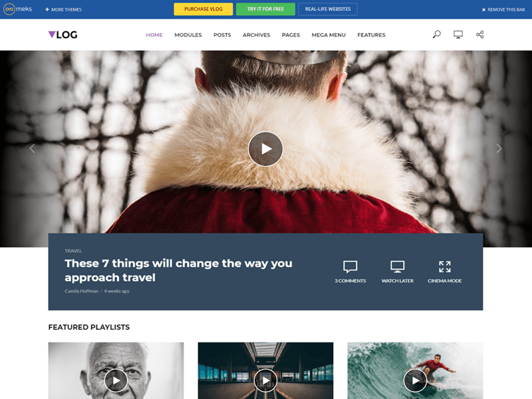Open the '7 things' travel post title

(x=178, y=271)
